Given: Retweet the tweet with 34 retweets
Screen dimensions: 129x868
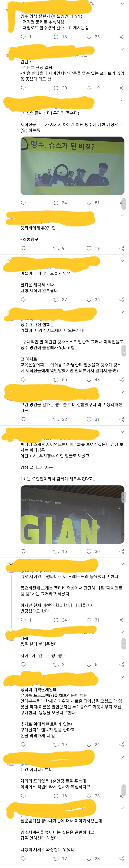Looking at the screenshot, I should click(x=56, y=203).
